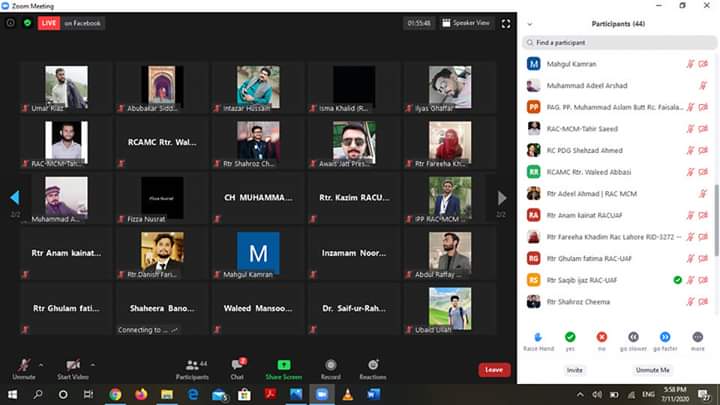The height and width of the screenshot is (405, 720).
Task: Select Rtr Fareeha Khadim in participants list
Action: (618, 237)
